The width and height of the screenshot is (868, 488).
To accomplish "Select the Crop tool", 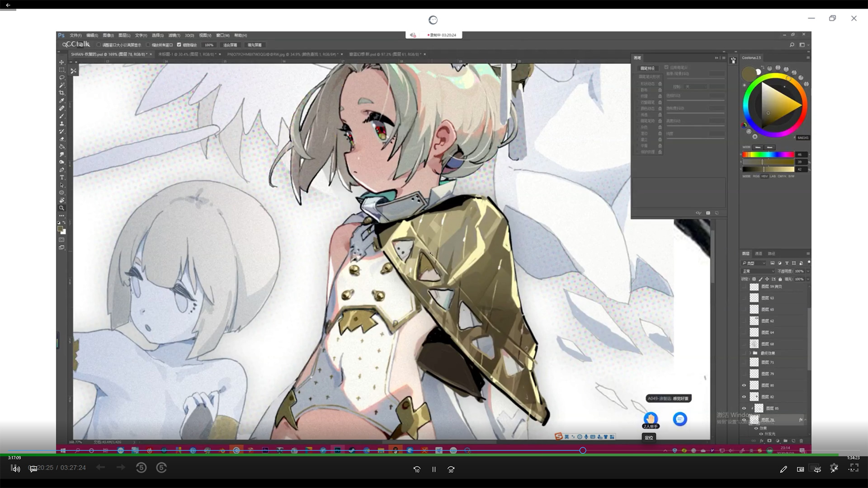I will [x=62, y=93].
